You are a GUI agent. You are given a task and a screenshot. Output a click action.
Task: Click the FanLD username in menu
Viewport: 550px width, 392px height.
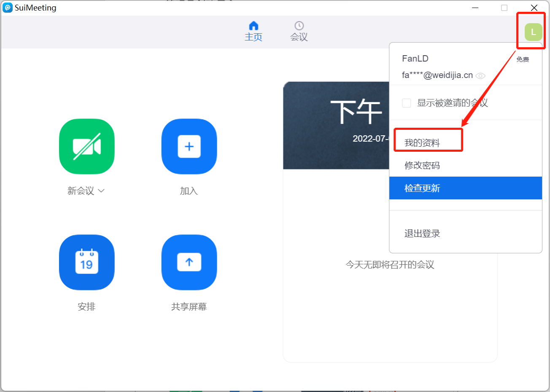(x=415, y=59)
